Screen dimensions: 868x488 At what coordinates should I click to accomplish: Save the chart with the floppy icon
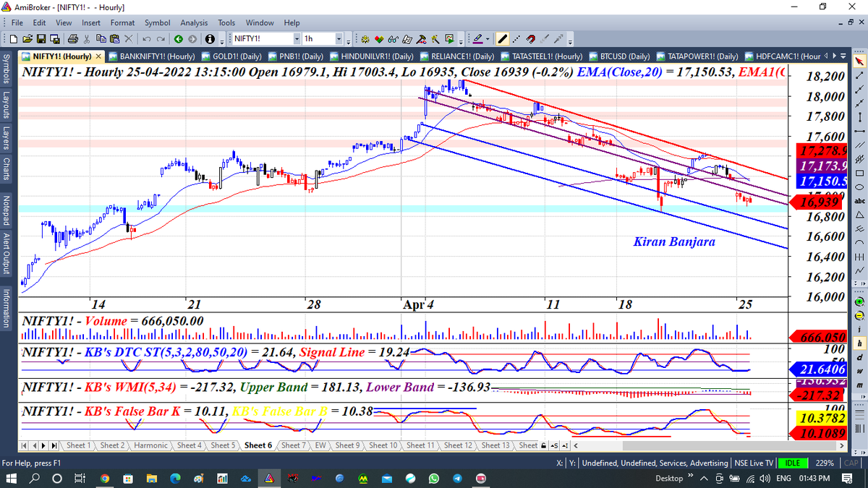(x=41, y=38)
